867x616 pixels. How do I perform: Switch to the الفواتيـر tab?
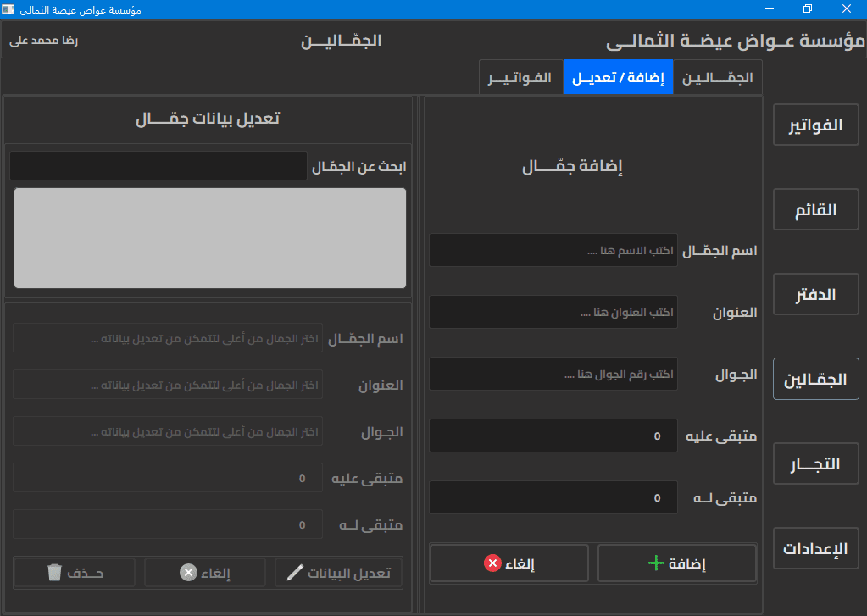[520, 77]
